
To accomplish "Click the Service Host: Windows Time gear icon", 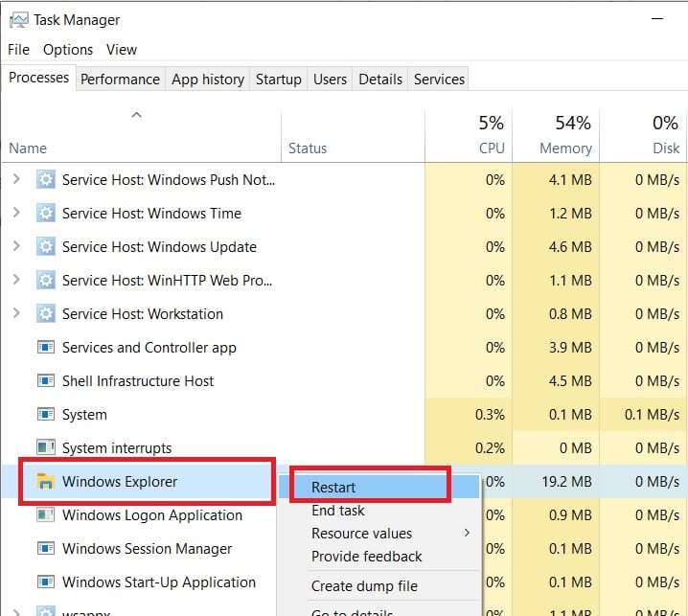I will tap(45, 213).
